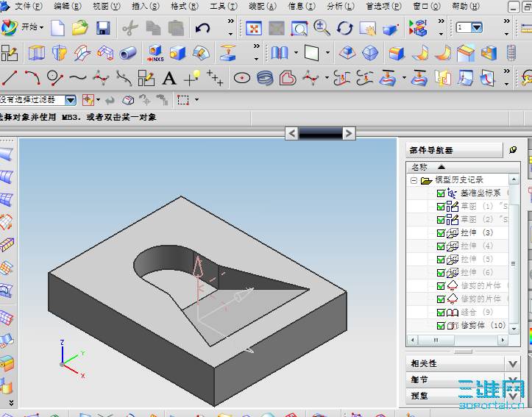Open the 视图(V) menu
The width and height of the screenshot is (532, 417).
[107, 6]
